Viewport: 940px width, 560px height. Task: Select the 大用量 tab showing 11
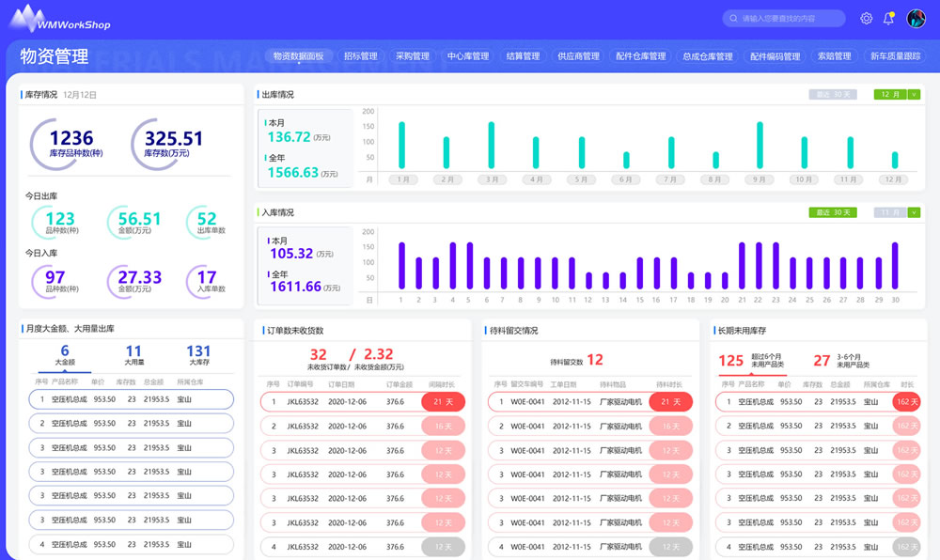pyautogui.click(x=133, y=355)
